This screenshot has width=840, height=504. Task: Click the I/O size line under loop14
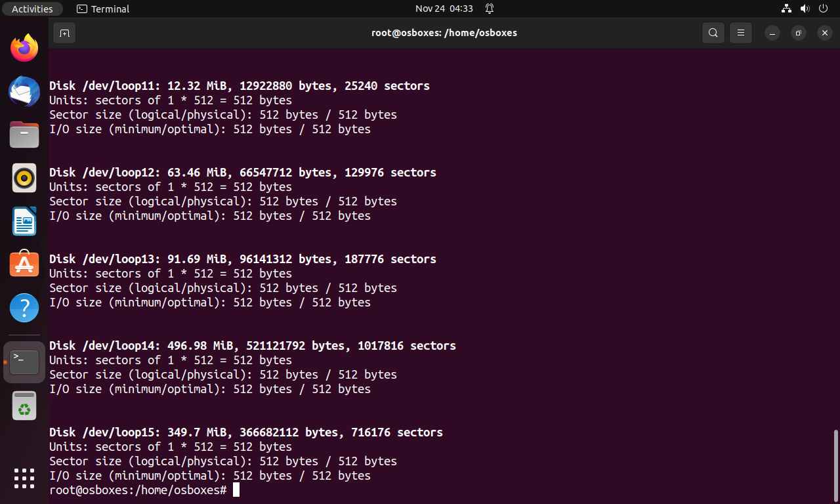point(210,389)
